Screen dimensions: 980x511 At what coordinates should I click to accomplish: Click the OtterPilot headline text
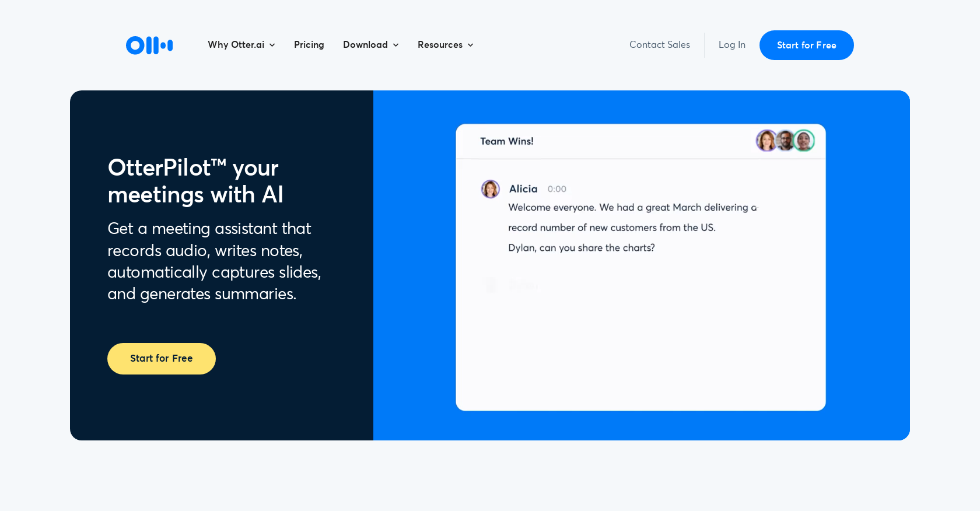coord(195,181)
